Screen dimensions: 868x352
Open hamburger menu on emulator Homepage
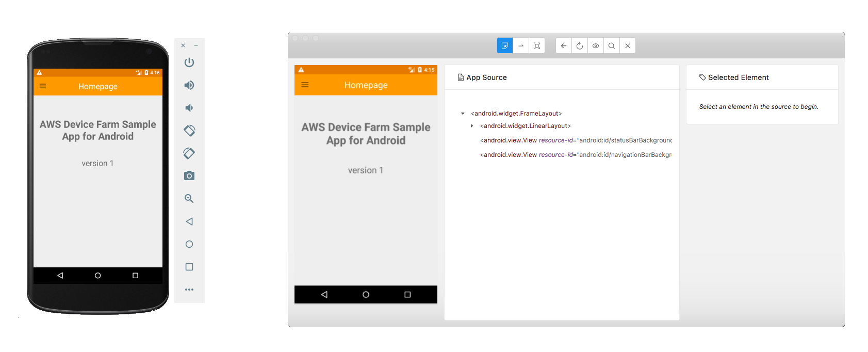pos(43,86)
